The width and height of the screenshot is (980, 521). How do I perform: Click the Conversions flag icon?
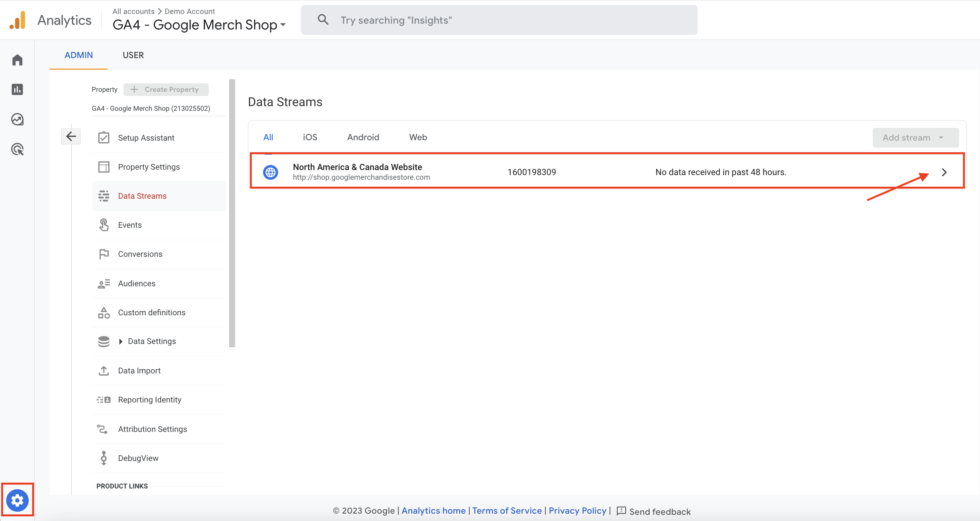104,254
